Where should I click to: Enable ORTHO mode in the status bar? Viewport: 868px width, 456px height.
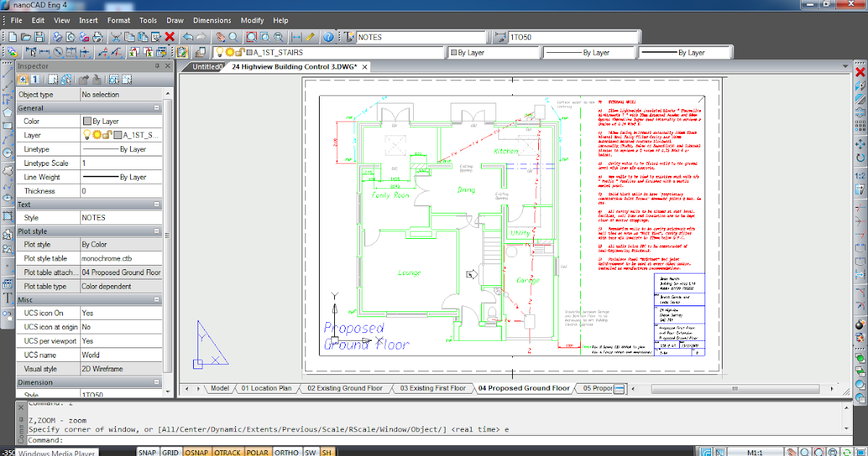pyautogui.click(x=287, y=452)
